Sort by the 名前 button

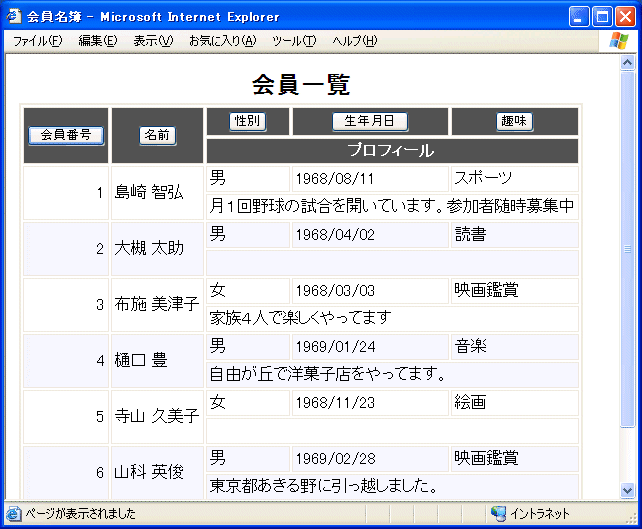(x=158, y=135)
